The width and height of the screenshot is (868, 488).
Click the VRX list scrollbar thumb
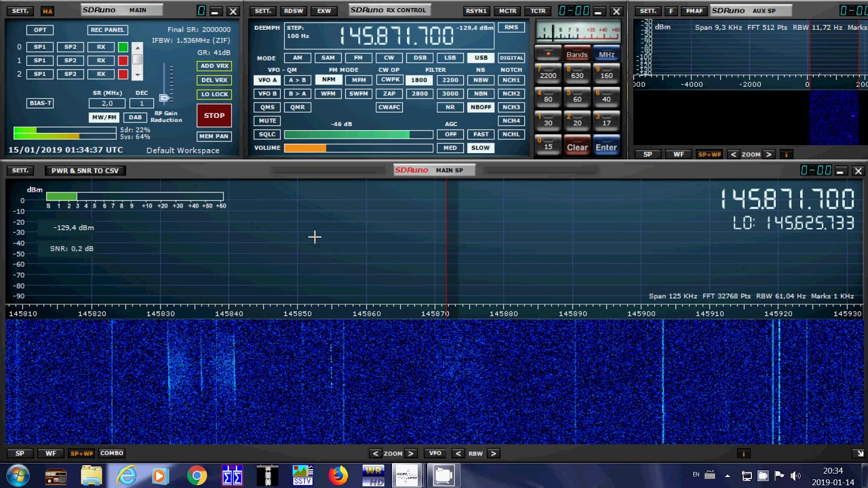click(138, 61)
